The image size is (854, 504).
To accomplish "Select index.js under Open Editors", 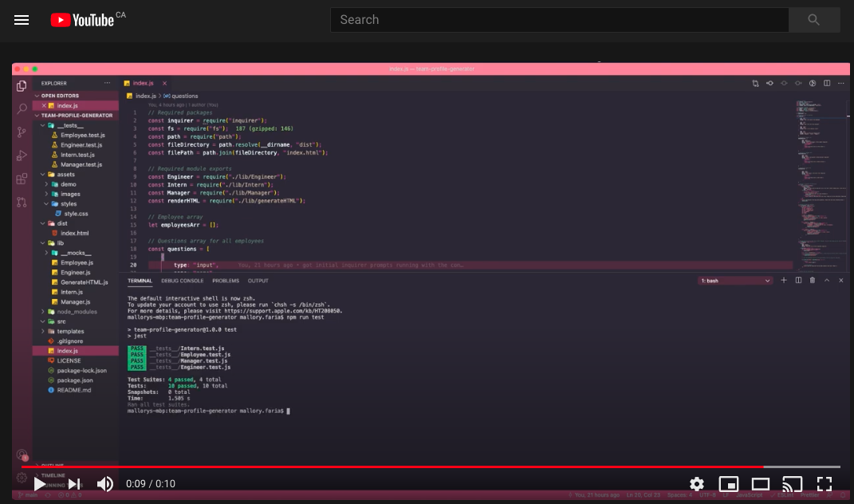I will point(76,106).
